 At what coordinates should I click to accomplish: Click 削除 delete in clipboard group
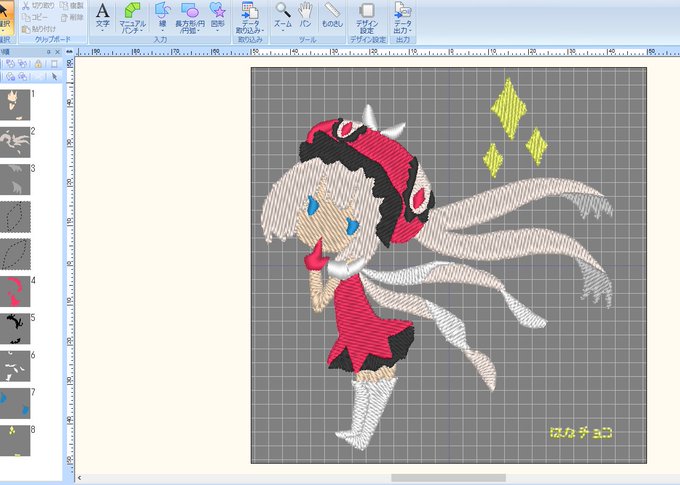tap(72, 17)
